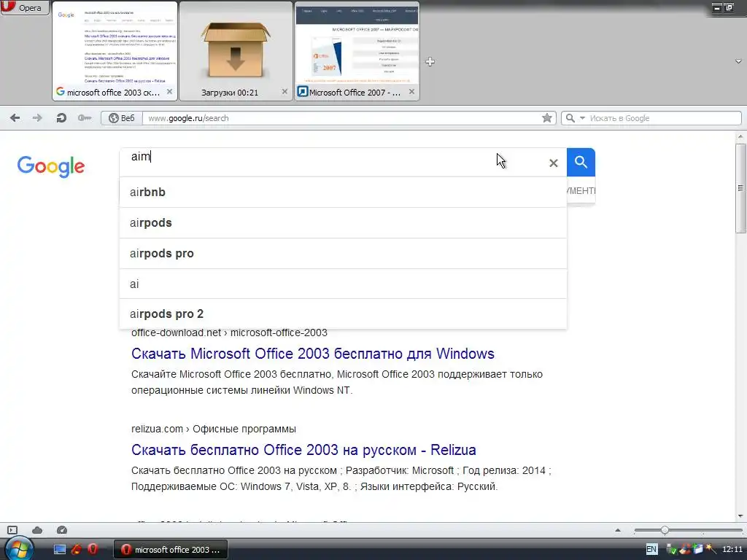This screenshot has width=747, height=560.
Task: Click Show Desktop quick launch icon
Action: click(x=60, y=550)
